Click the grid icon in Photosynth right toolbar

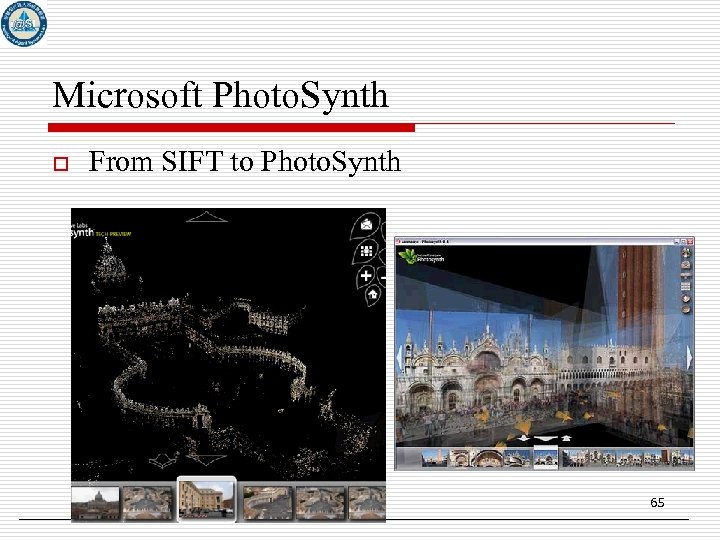(x=686, y=287)
